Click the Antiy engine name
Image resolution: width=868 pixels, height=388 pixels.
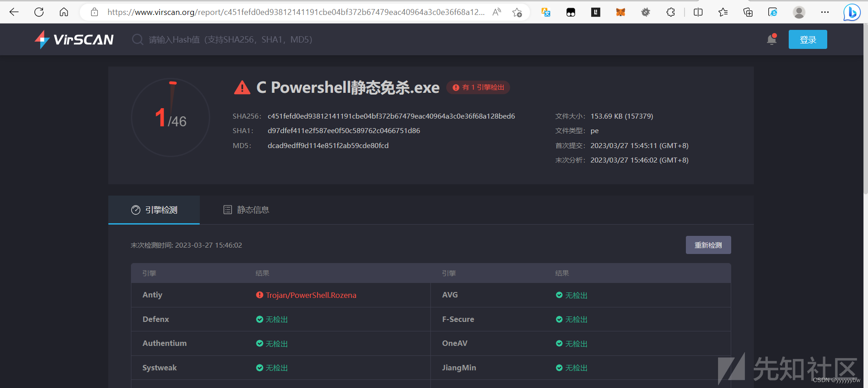[152, 295]
